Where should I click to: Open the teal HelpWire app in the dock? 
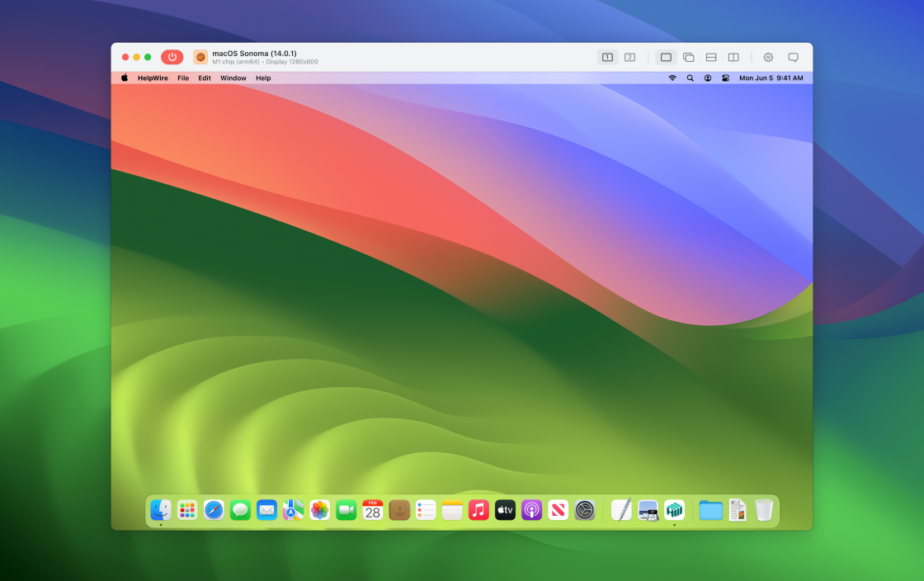(x=674, y=510)
